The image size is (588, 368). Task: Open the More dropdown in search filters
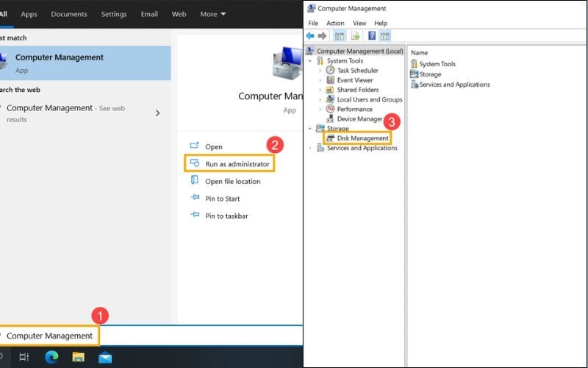click(x=212, y=14)
